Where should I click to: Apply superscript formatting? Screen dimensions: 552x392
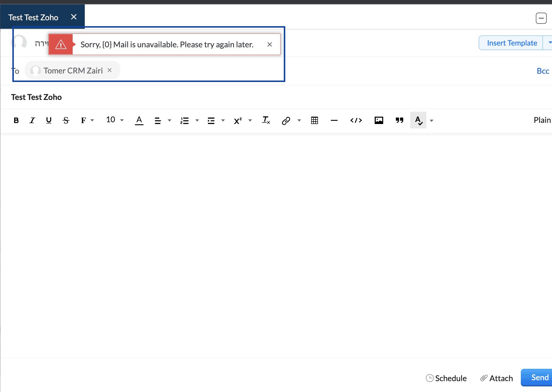[238, 120]
